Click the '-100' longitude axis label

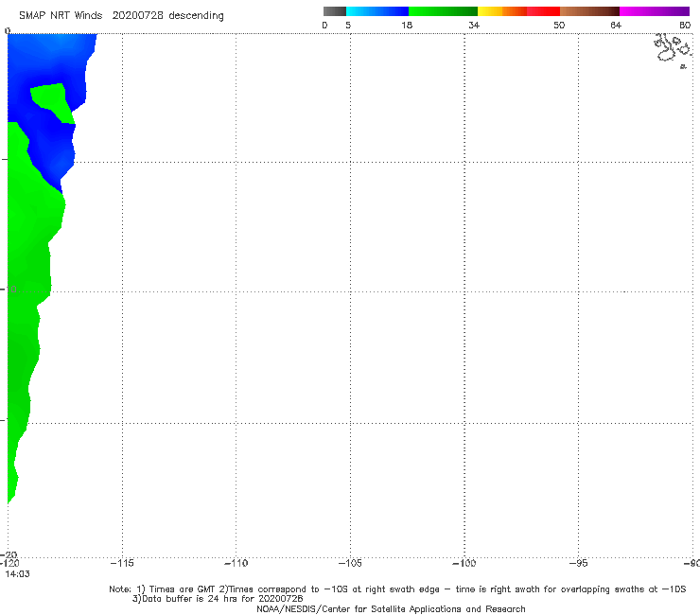point(464,563)
